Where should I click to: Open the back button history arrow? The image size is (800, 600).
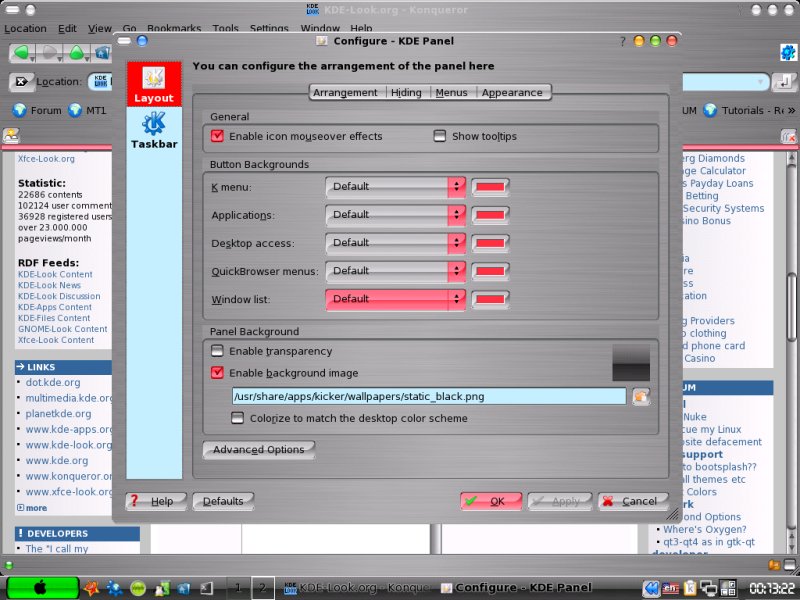[33, 58]
